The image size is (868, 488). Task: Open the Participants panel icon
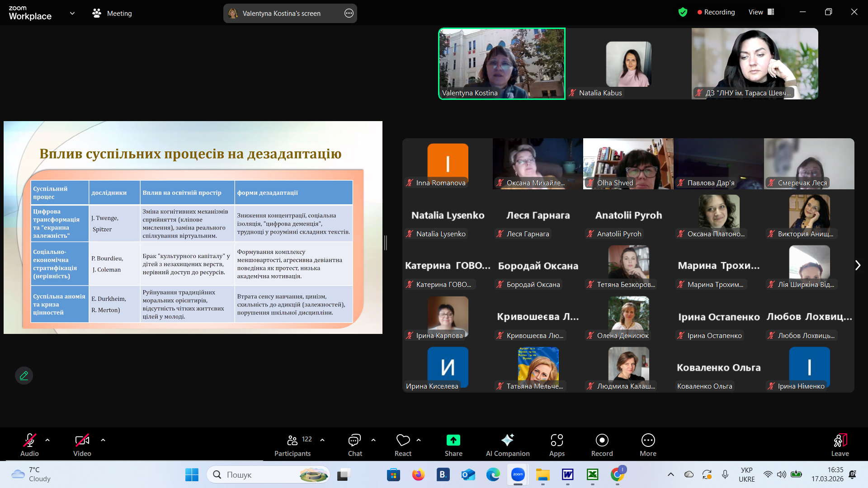(x=292, y=440)
